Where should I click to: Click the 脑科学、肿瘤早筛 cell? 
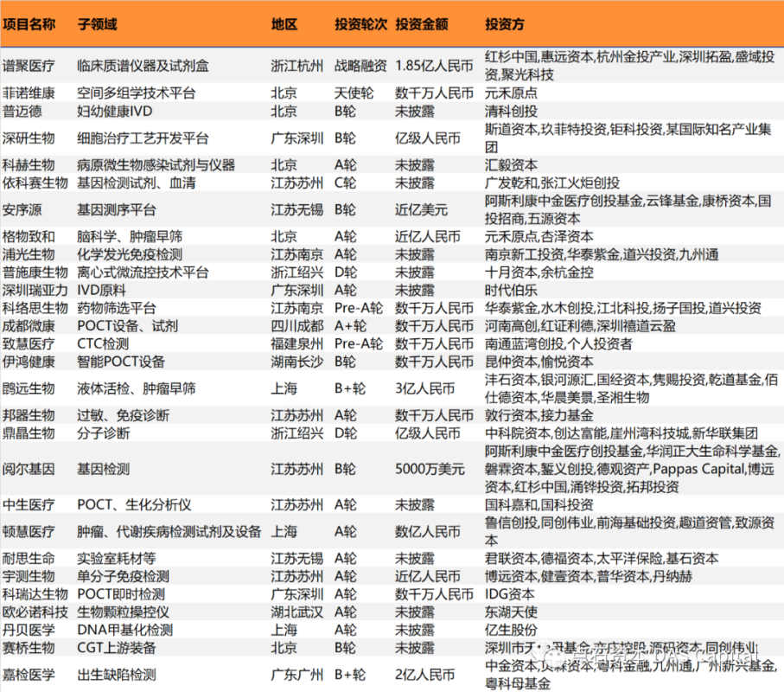click(130, 237)
